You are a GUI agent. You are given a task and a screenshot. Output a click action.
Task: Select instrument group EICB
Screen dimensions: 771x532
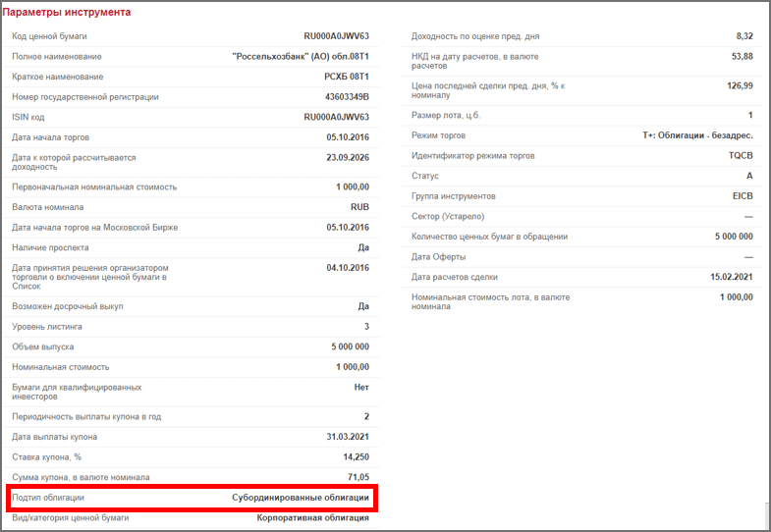click(743, 196)
